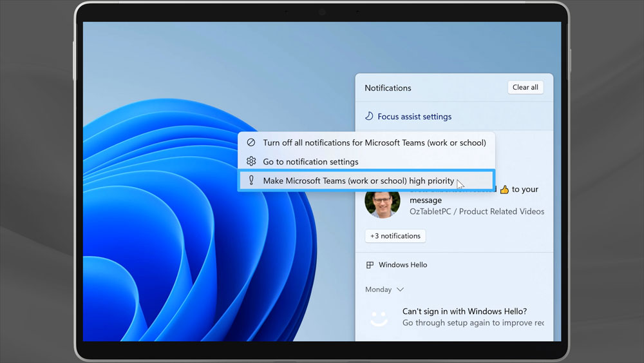Click the high priority exclamation icon
The height and width of the screenshot is (363, 644).
(x=251, y=181)
